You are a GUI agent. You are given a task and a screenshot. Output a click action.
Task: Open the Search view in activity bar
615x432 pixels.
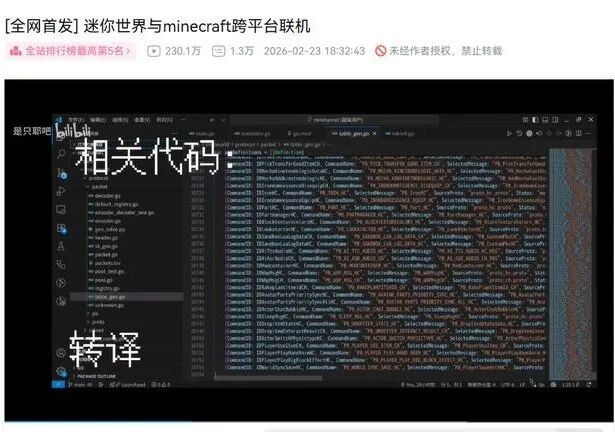point(61,154)
